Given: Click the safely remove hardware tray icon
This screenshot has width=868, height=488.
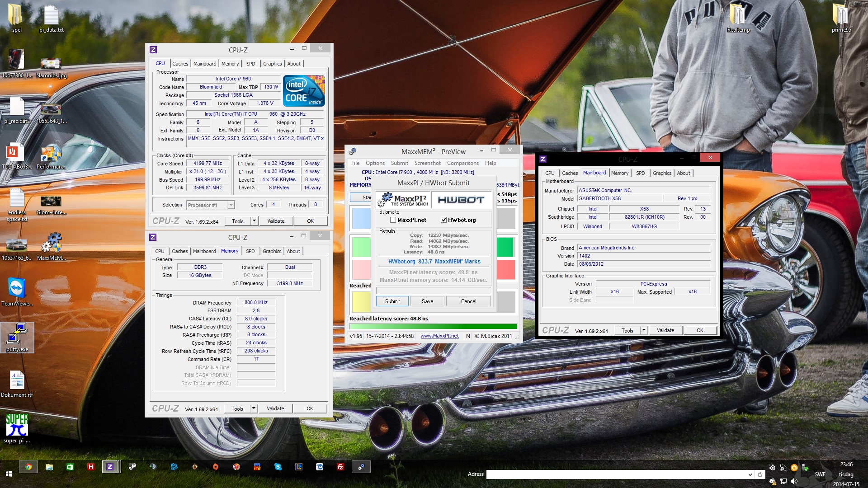Looking at the screenshot, I should pos(805,468).
